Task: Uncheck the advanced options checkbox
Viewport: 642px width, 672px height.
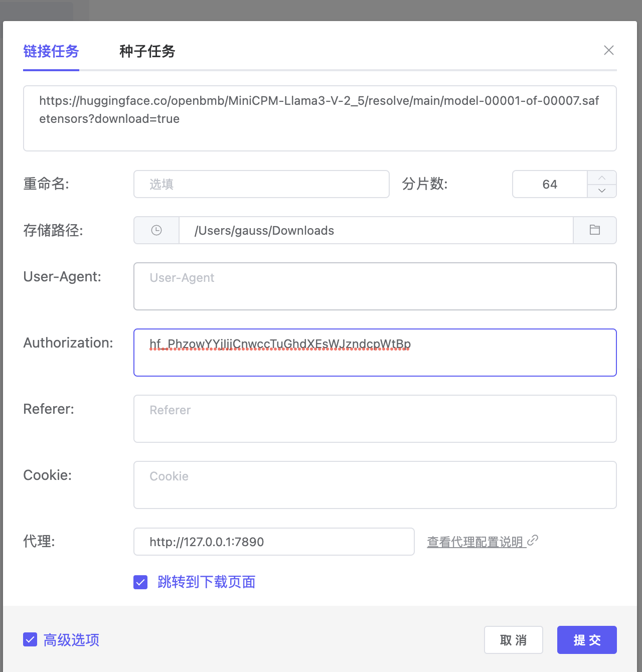Action: (30, 639)
